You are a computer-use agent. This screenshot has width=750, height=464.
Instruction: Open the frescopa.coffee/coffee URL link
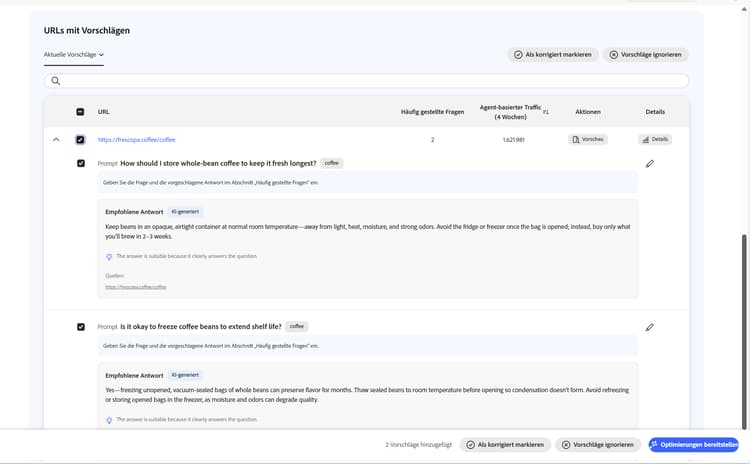pyautogui.click(x=136, y=140)
